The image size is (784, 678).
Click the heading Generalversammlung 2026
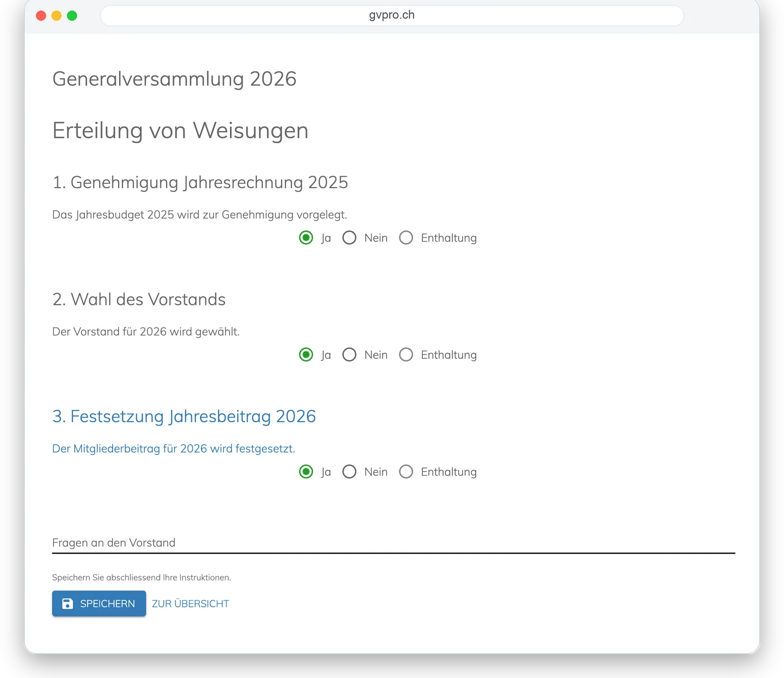[x=174, y=79]
